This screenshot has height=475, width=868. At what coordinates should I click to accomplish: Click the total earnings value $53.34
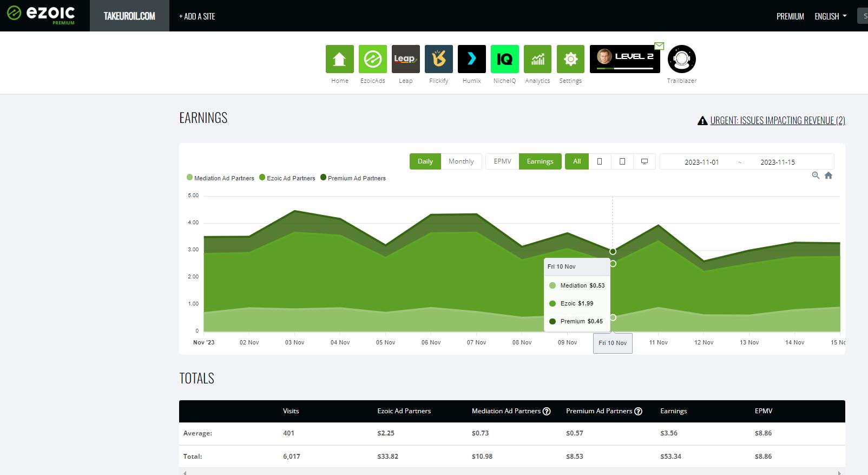click(x=670, y=457)
